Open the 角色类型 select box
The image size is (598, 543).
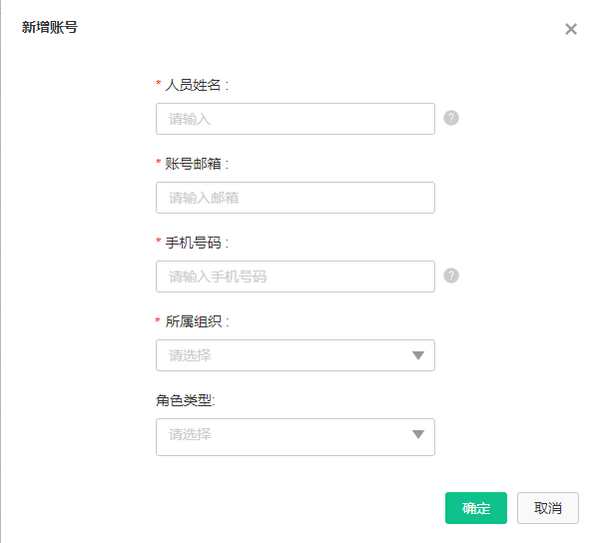tap(295, 437)
